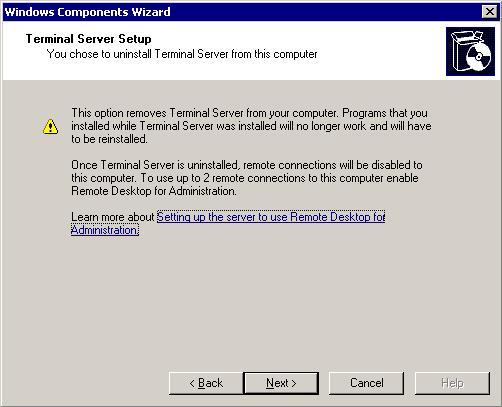Click the software box and CD icon
502x407 pixels.
470,51
